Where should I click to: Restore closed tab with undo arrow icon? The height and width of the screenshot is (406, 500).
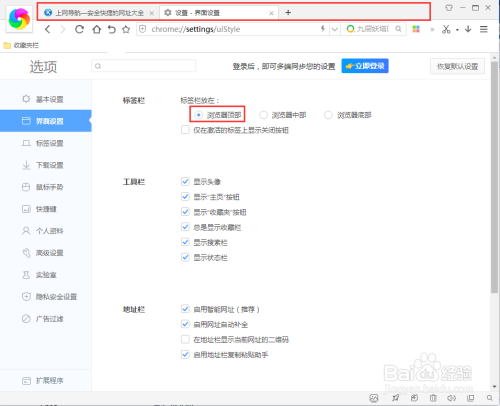pos(112,29)
